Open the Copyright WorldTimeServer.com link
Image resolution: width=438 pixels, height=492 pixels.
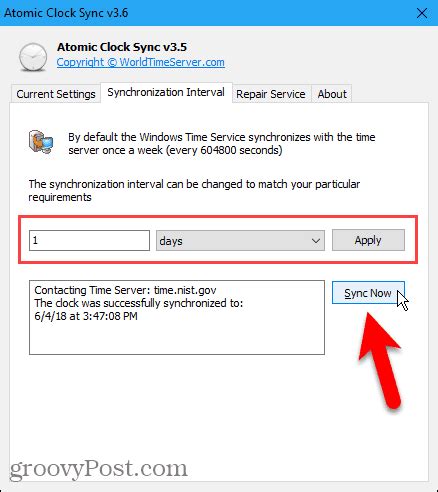pyautogui.click(x=140, y=62)
